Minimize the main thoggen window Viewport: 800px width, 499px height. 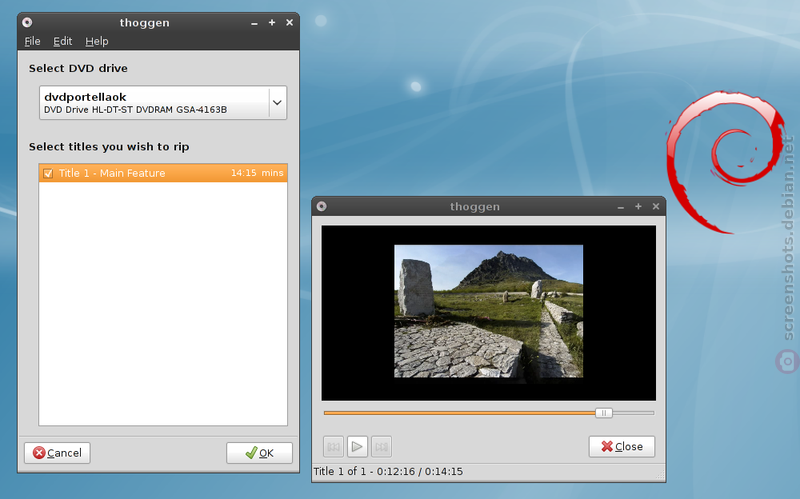[x=254, y=23]
